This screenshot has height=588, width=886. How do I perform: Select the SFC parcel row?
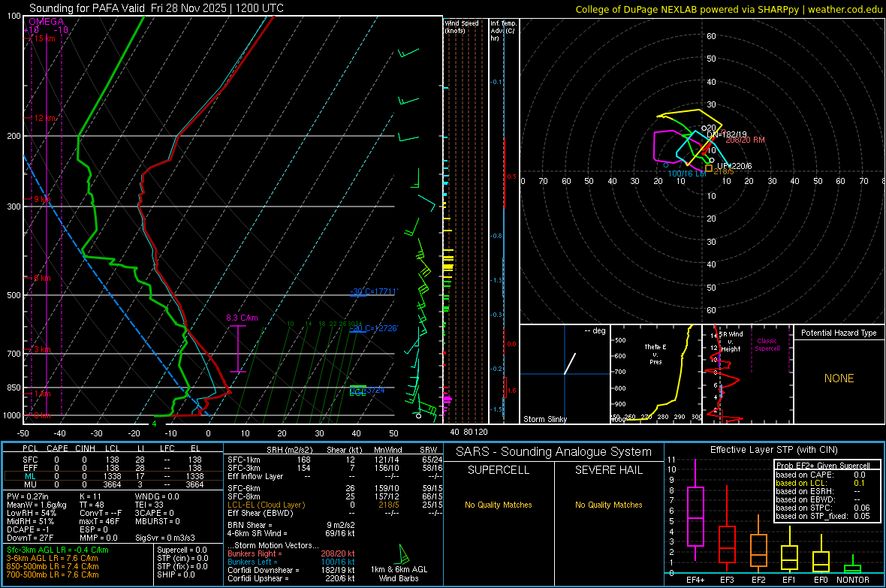[113, 460]
